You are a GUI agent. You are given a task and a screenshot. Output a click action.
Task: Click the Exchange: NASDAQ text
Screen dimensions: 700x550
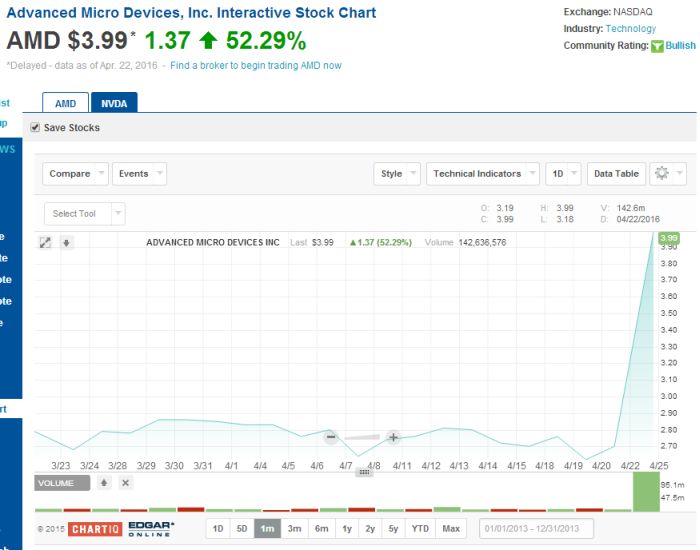[x=608, y=12]
